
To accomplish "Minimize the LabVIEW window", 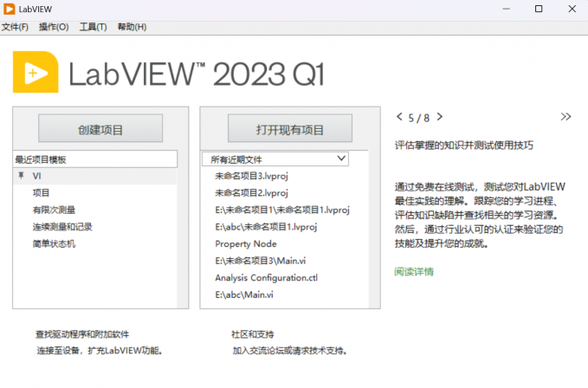I will tap(507, 9).
